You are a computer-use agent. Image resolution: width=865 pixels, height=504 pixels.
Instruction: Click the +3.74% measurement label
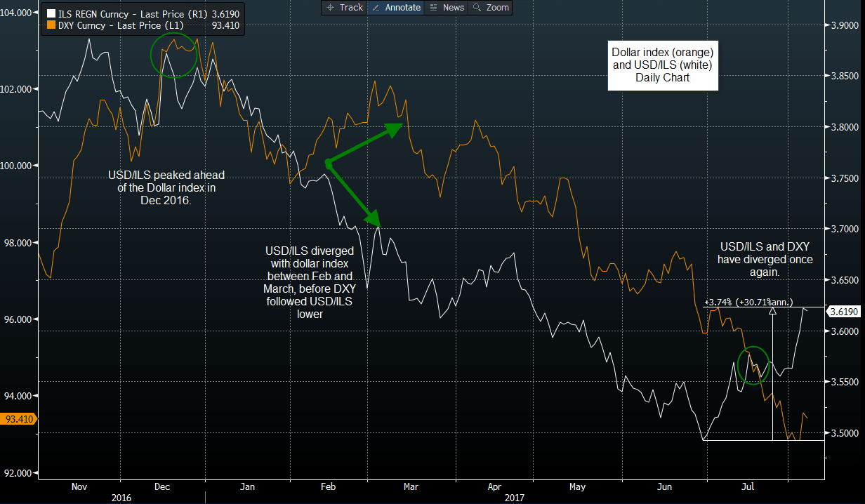pos(748,303)
